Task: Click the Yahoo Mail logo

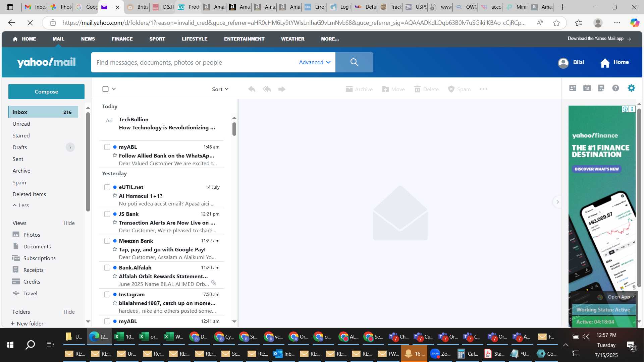Action: coord(46,62)
